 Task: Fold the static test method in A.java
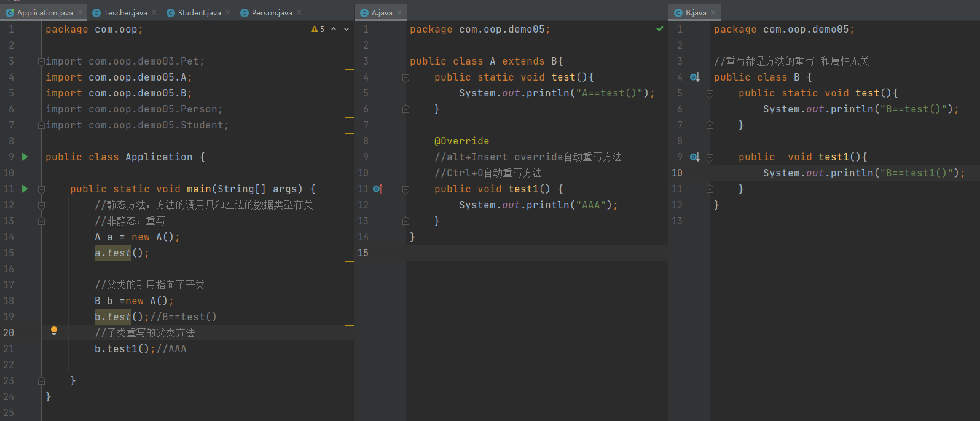tap(406, 77)
